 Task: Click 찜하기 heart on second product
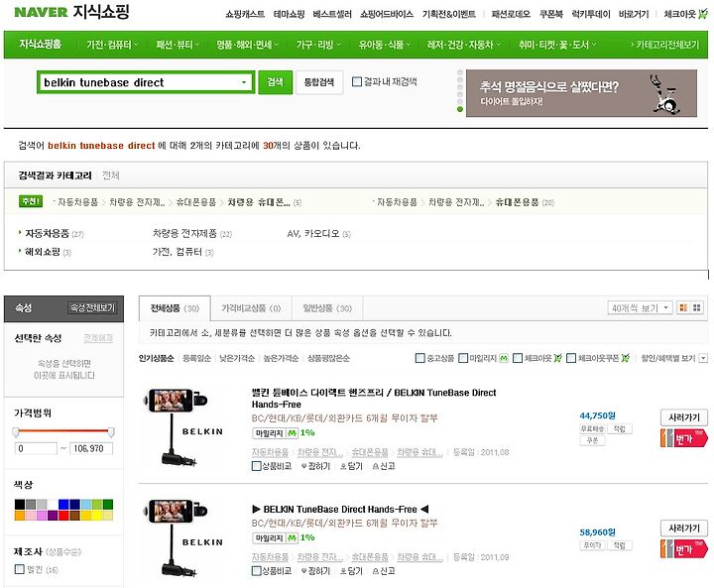pyautogui.click(x=315, y=571)
